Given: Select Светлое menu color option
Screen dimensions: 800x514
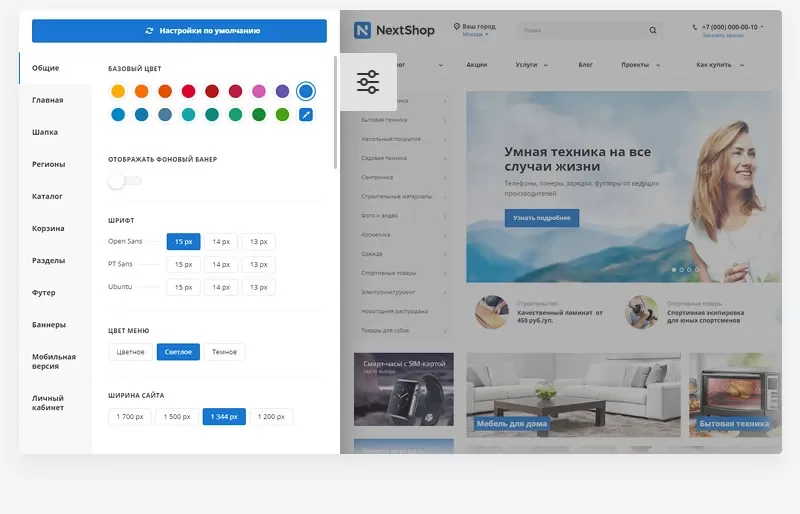Looking at the screenshot, I should [178, 352].
